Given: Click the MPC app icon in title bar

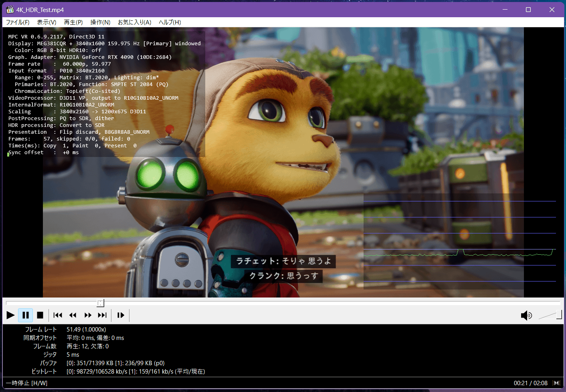Looking at the screenshot, I should [x=10, y=10].
